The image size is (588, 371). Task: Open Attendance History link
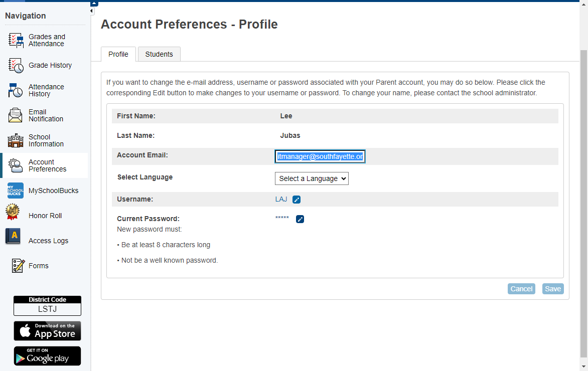coord(46,90)
